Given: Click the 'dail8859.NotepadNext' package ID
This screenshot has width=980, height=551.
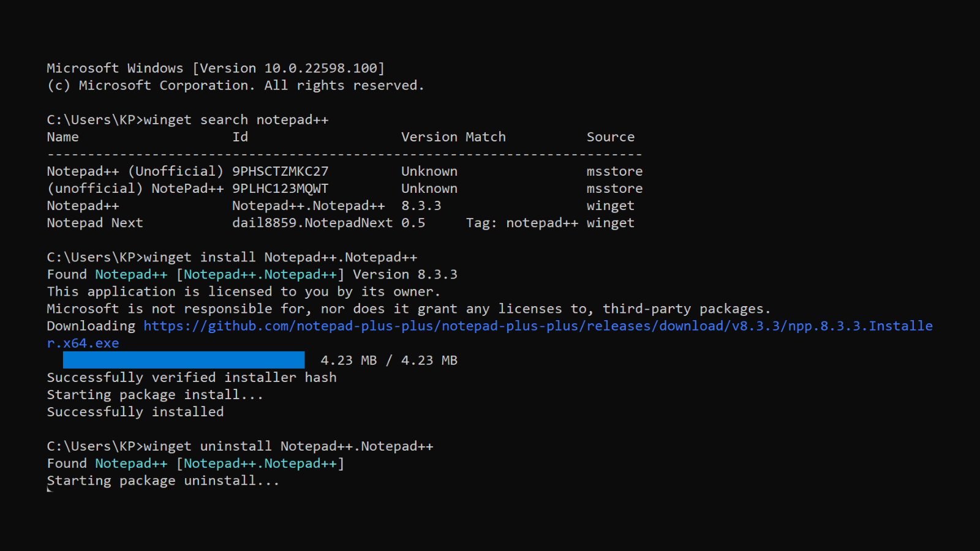Looking at the screenshot, I should tap(312, 223).
